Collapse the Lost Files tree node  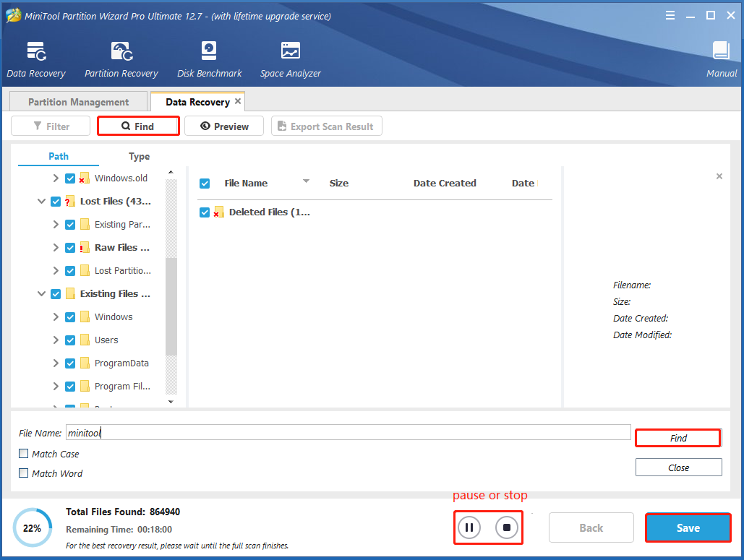[41, 202]
